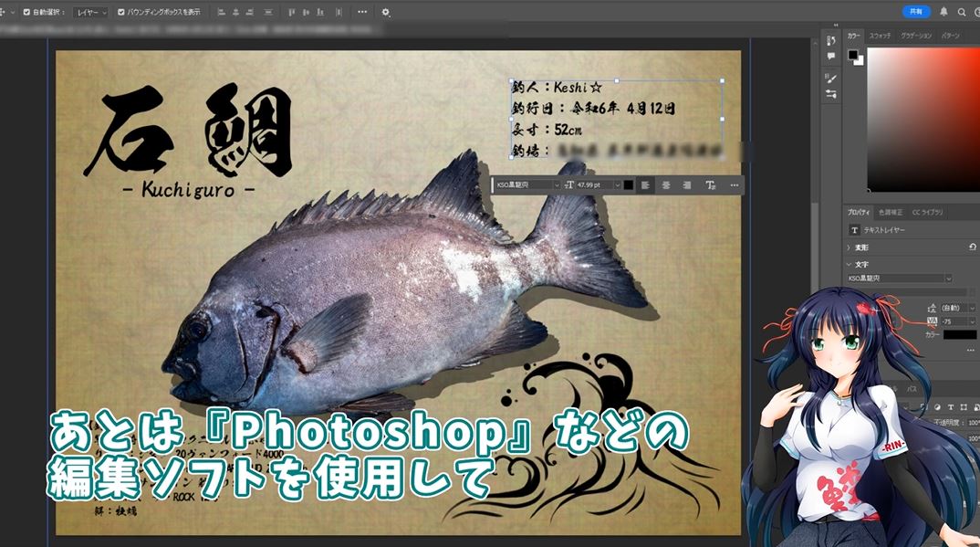Right-align text in the floating text bar
Viewport: 980px width, 547px height.
[x=686, y=185]
